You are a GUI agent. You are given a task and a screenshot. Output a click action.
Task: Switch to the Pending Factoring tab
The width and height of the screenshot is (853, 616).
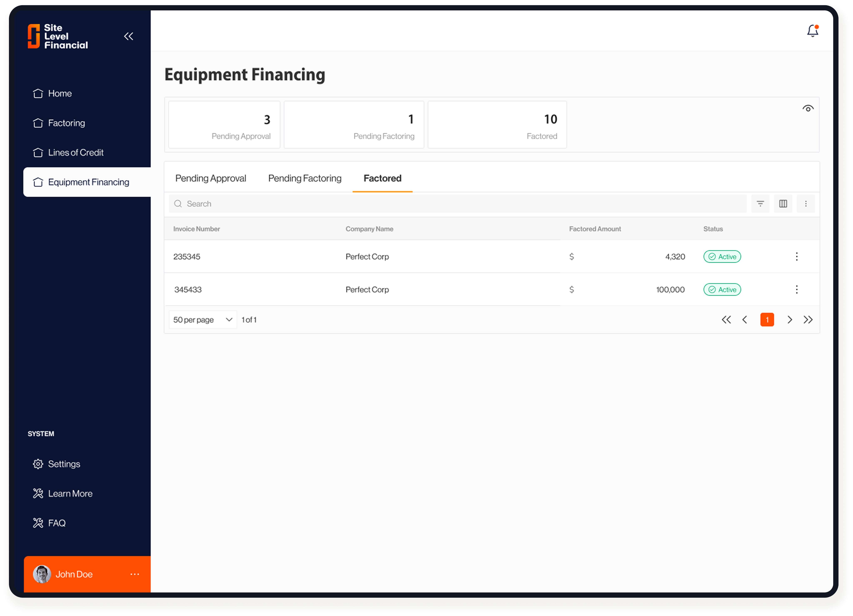click(305, 178)
